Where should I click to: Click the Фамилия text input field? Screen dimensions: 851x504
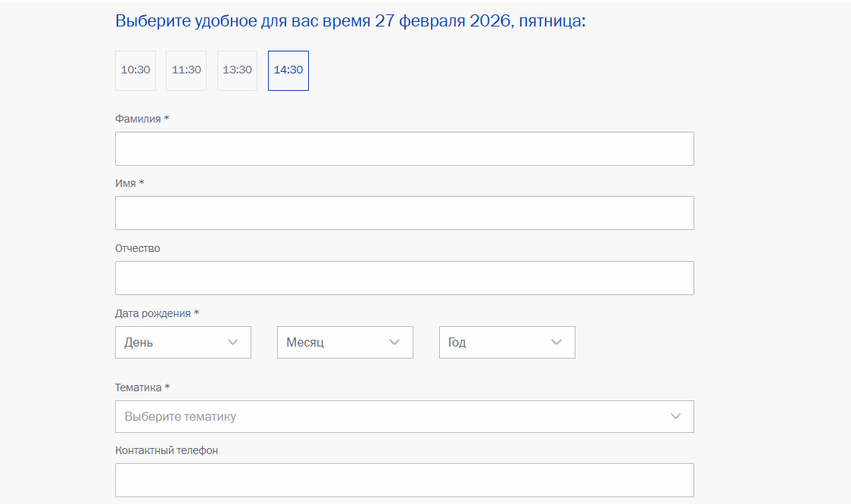(x=404, y=149)
